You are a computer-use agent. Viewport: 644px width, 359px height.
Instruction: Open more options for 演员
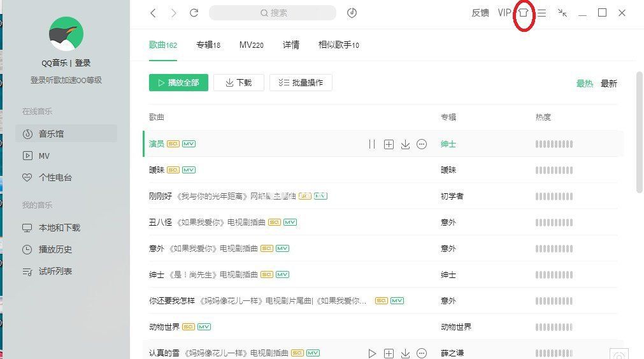422,144
